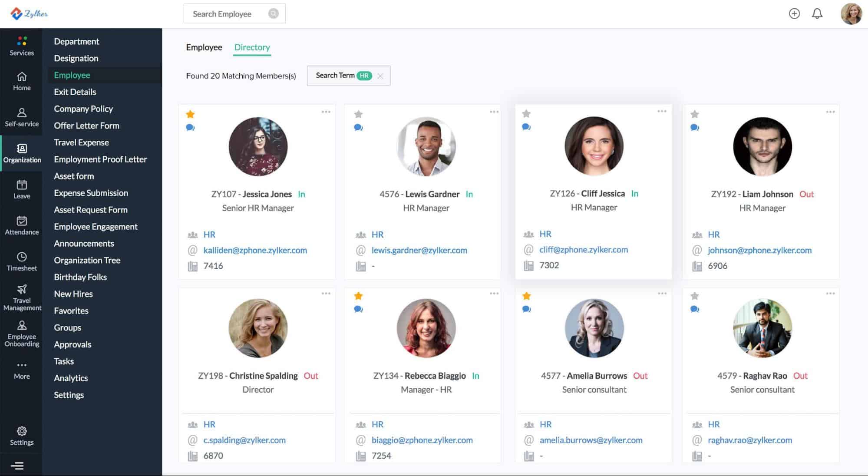Email cliff@zphone.zylker.com via the link
The image size is (868, 476).
(x=584, y=250)
